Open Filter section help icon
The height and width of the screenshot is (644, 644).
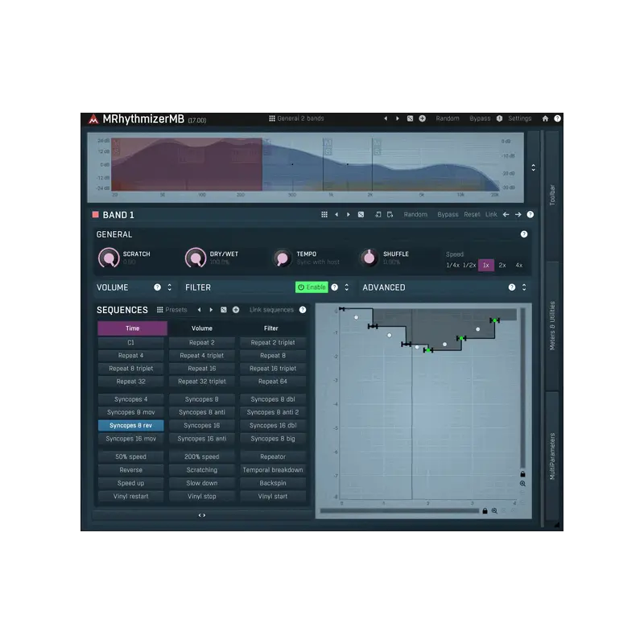click(335, 287)
